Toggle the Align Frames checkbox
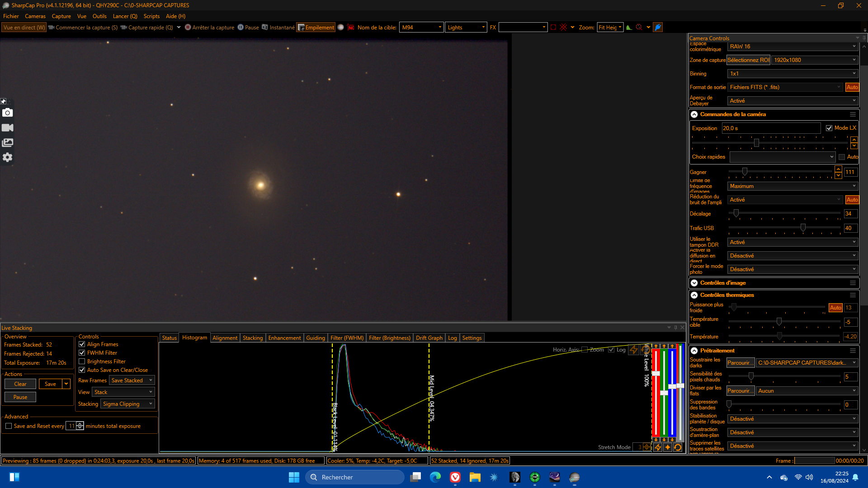 pos(82,344)
